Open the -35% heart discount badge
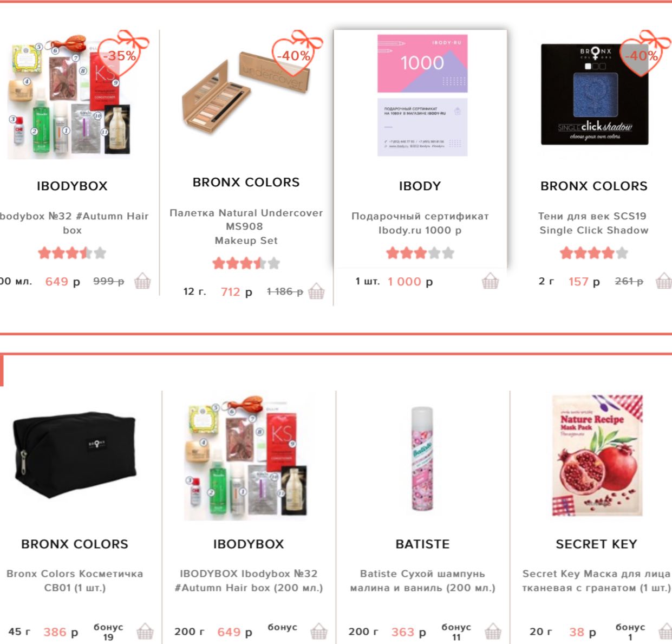Image resolution: width=672 pixels, height=644 pixels. tap(121, 54)
